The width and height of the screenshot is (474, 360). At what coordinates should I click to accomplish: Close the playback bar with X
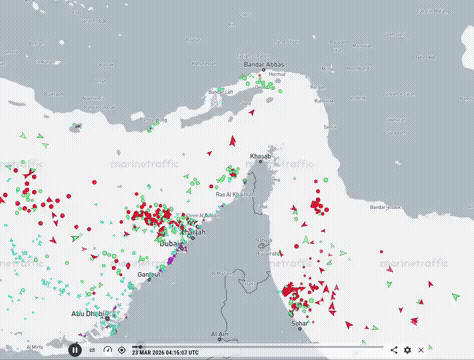pos(421,350)
